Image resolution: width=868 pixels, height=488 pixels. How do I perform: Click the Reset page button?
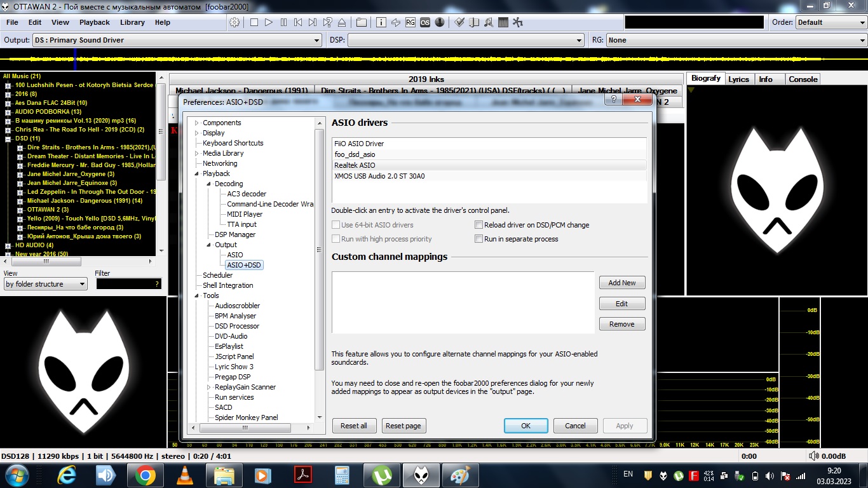(x=403, y=426)
